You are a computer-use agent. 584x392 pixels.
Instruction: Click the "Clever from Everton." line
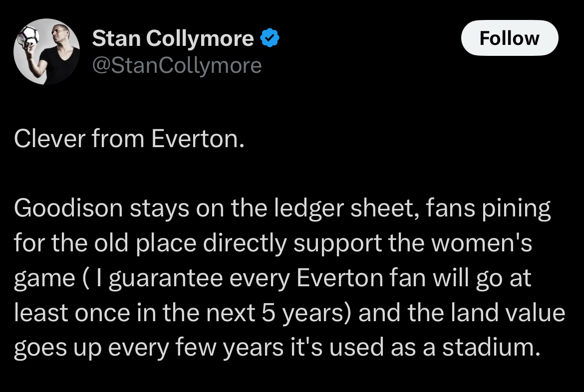coord(130,140)
